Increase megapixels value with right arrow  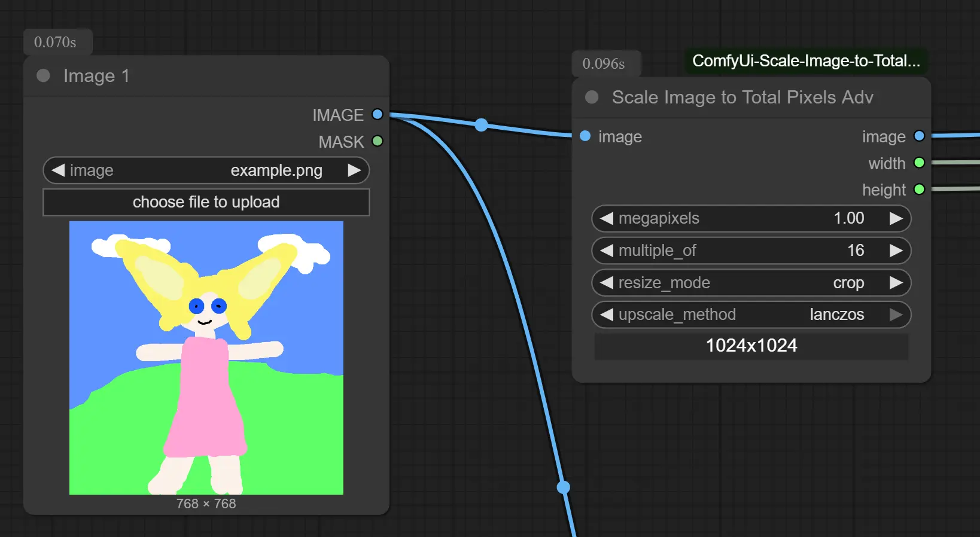click(896, 218)
